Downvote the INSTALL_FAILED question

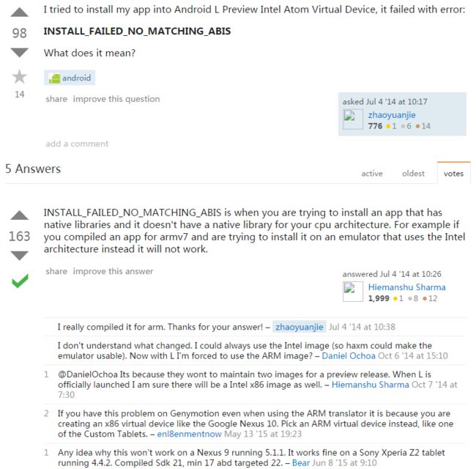click(x=20, y=53)
